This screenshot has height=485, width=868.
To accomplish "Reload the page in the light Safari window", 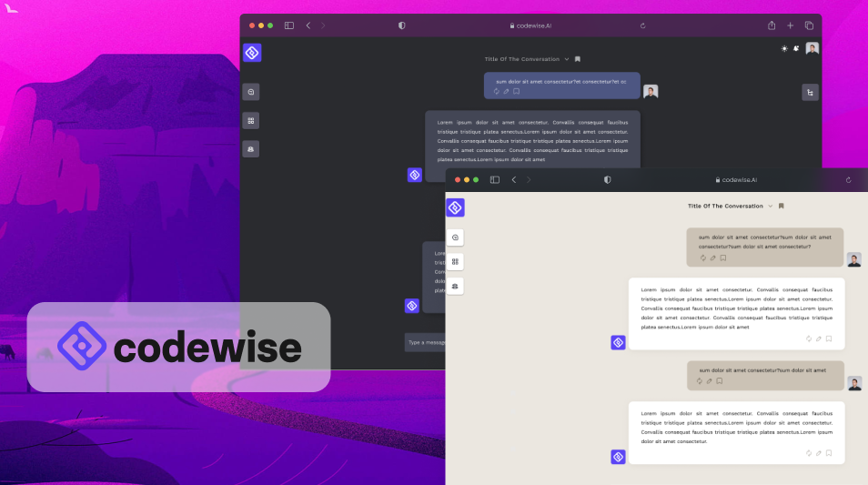I will pos(848,180).
